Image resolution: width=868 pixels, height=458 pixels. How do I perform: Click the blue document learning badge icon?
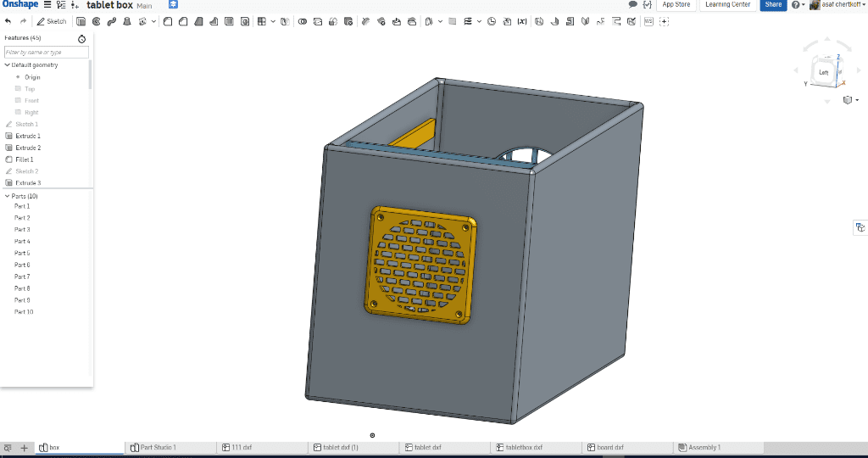(173, 4)
